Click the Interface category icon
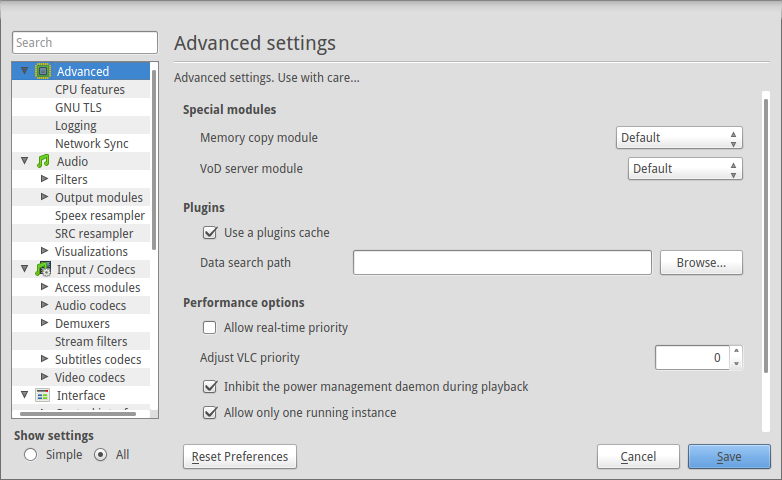782x480 pixels. 43,395
